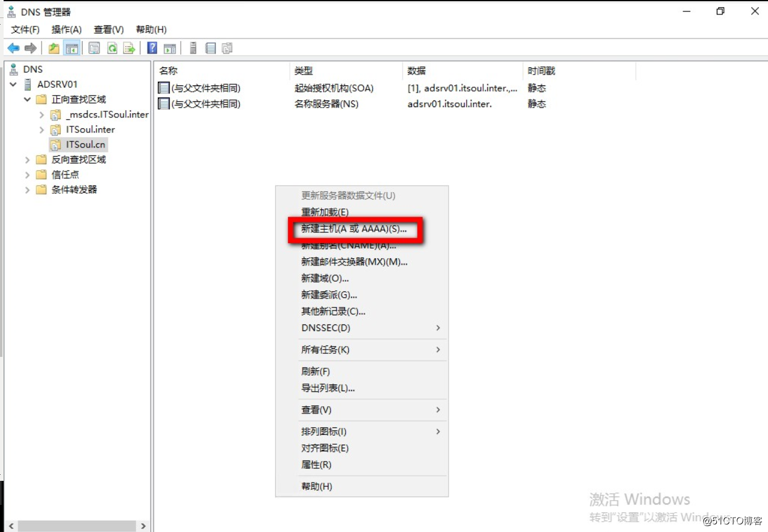Select the ITSoul.cn tree item label
This screenshot has width=768, height=532.
tap(86, 144)
